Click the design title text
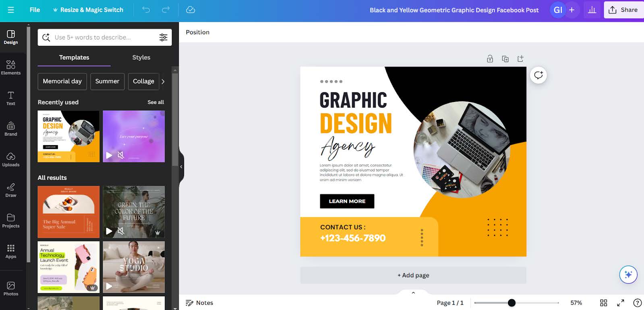This screenshot has height=310, width=644. pyautogui.click(x=454, y=10)
